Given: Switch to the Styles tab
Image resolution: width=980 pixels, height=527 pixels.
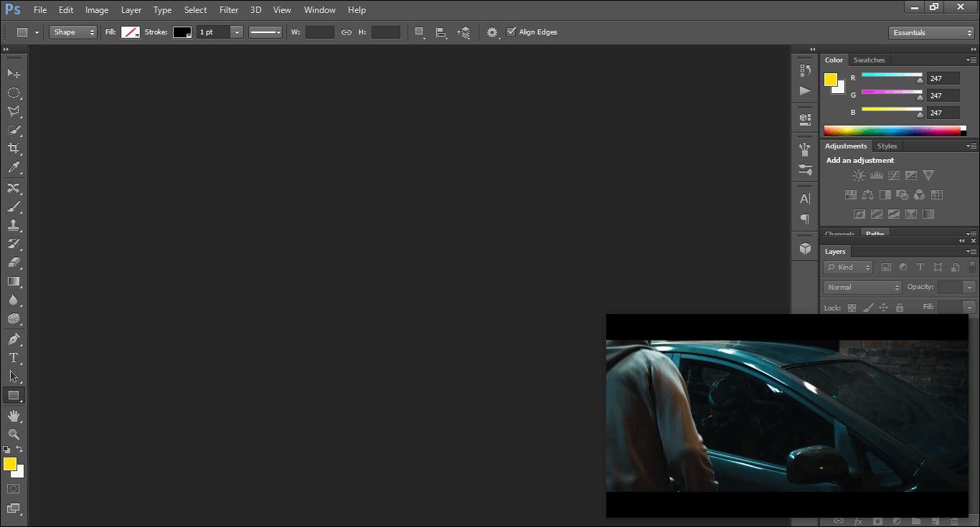Looking at the screenshot, I should 887,146.
